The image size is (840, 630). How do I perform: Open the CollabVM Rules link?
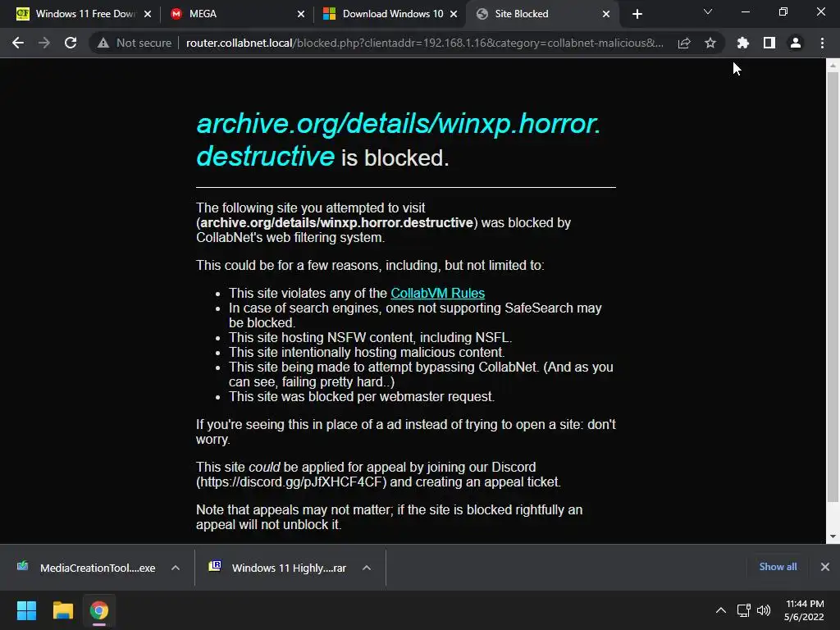438,293
